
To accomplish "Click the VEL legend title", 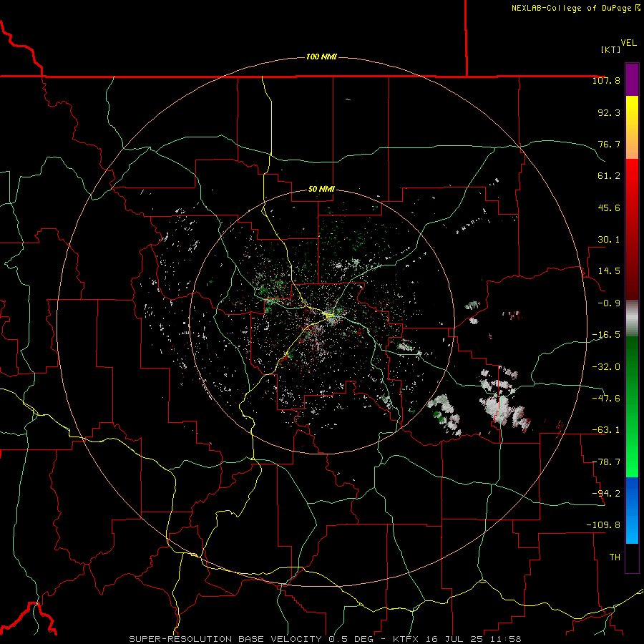I will click(x=628, y=43).
